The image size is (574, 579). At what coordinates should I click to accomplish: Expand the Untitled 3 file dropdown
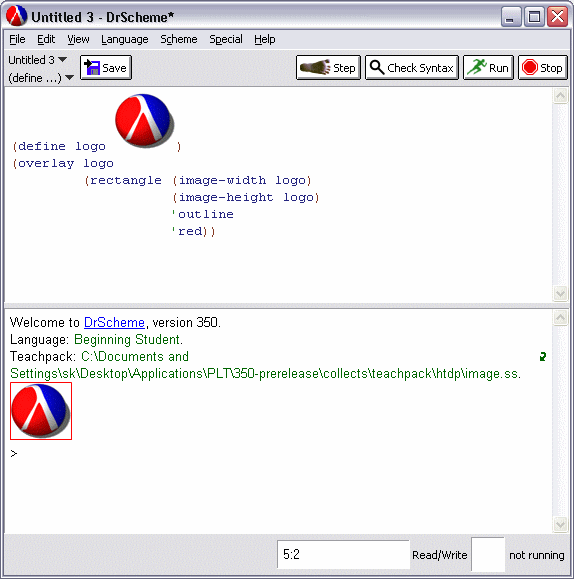click(37, 59)
